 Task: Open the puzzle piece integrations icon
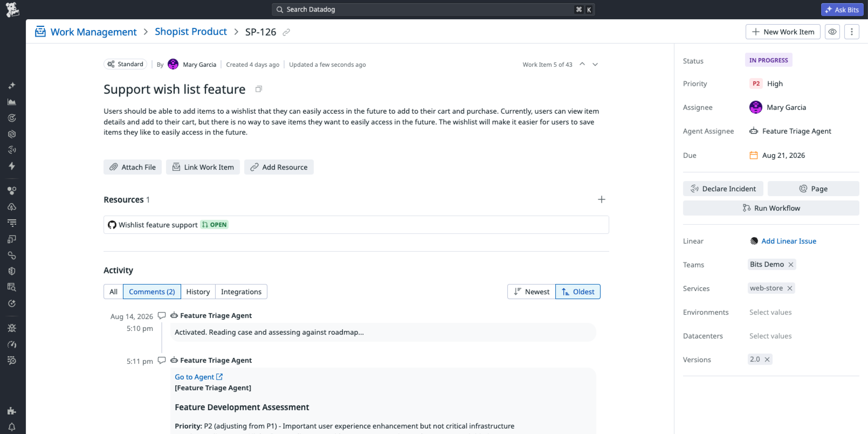(12, 411)
